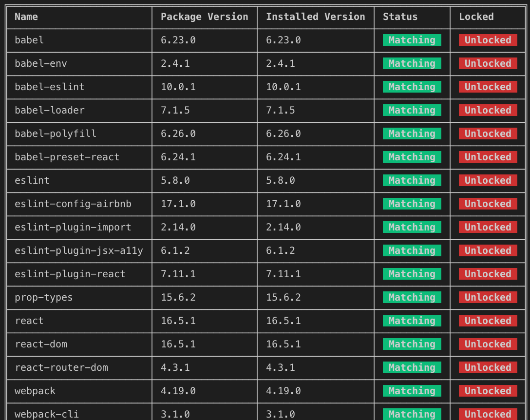The width and height of the screenshot is (530, 420).
Task: Click eslint-plugin-import's package version 2.14.0
Action: pos(178,227)
